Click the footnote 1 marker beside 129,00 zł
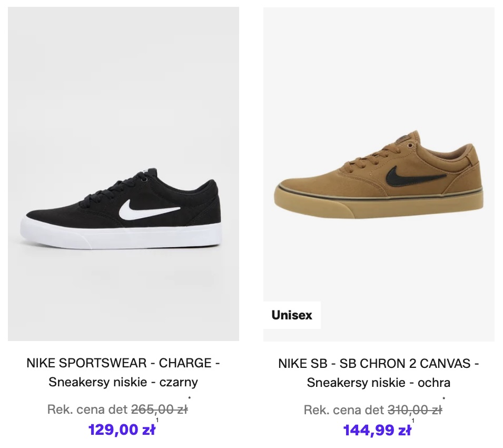This screenshot has width=503, height=448. click(x=157, y=421)
